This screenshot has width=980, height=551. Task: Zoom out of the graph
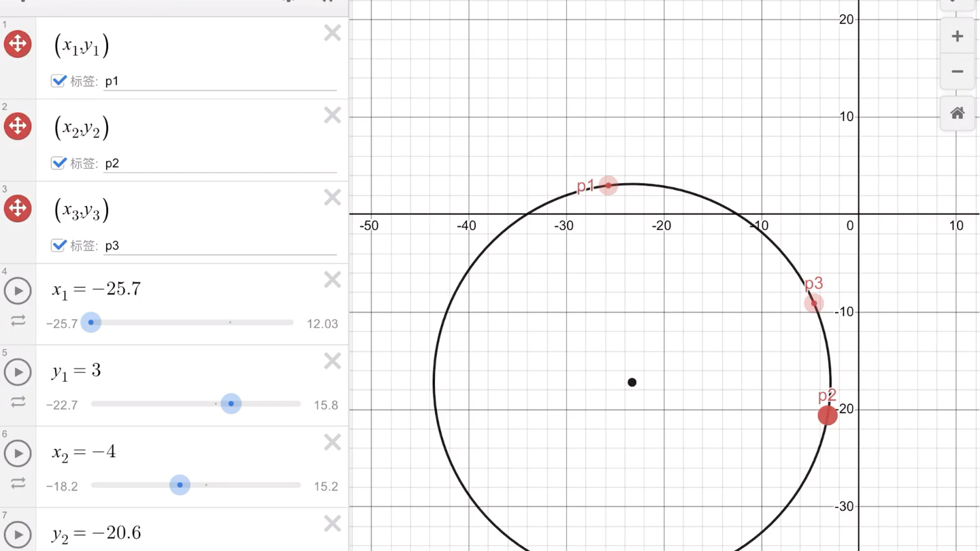click(x=958, y=71)
